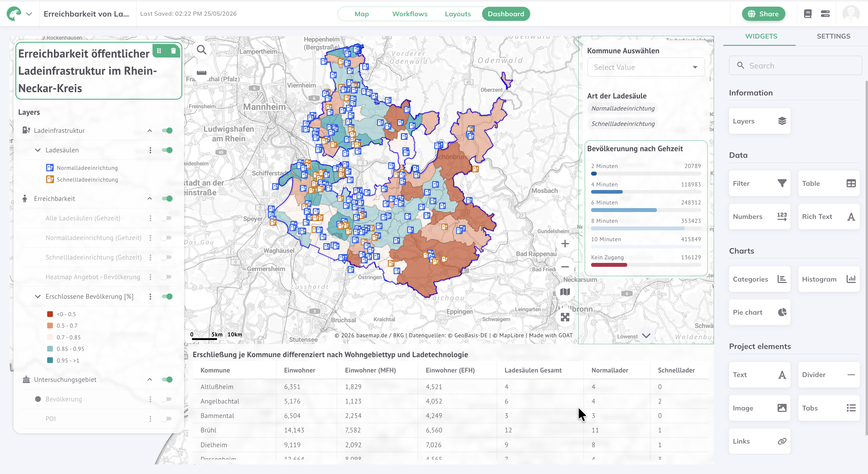Open the SETTINGS tab

click(x=833, y=36)
